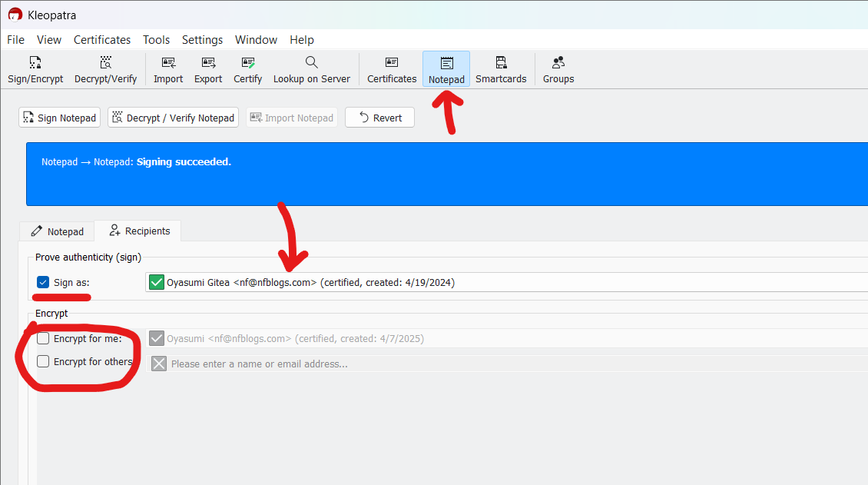Screen dimensions: 868x485
Task: Open the Sign as certificate dropdown
Action: point(507,283)
